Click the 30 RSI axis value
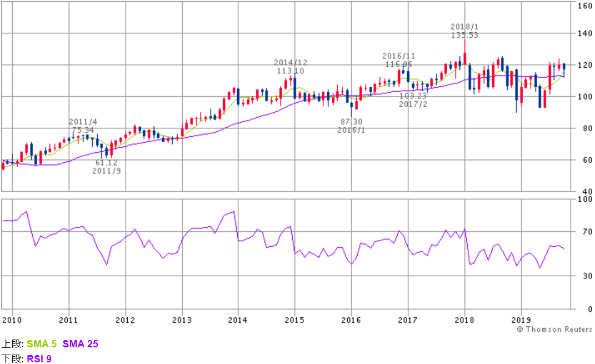The width and height of the screenshot is (595, 364). (587, 276)
